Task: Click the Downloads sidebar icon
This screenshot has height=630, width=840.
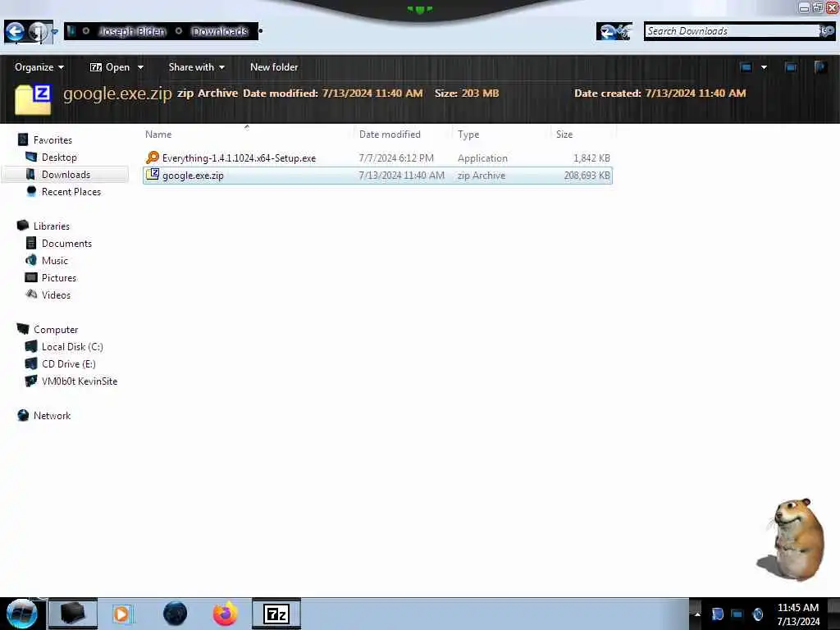Action: click(x=30, y=174)
